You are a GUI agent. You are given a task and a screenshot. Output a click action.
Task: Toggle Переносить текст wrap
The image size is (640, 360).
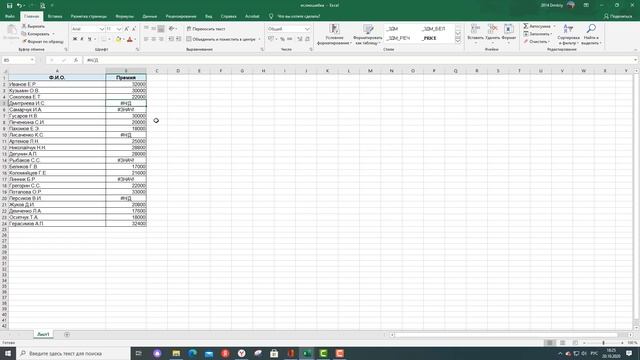[x=206, y=29]
